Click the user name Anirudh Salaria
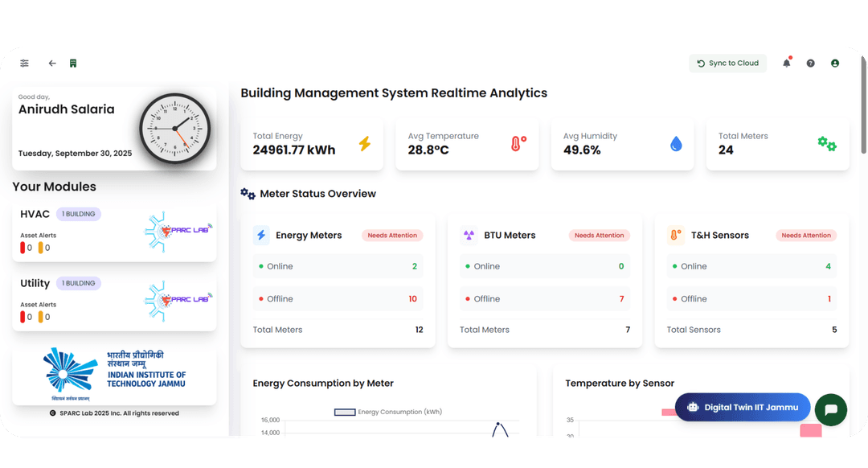Viewport: 868px width, 468px height. click(x=67, y=109)
